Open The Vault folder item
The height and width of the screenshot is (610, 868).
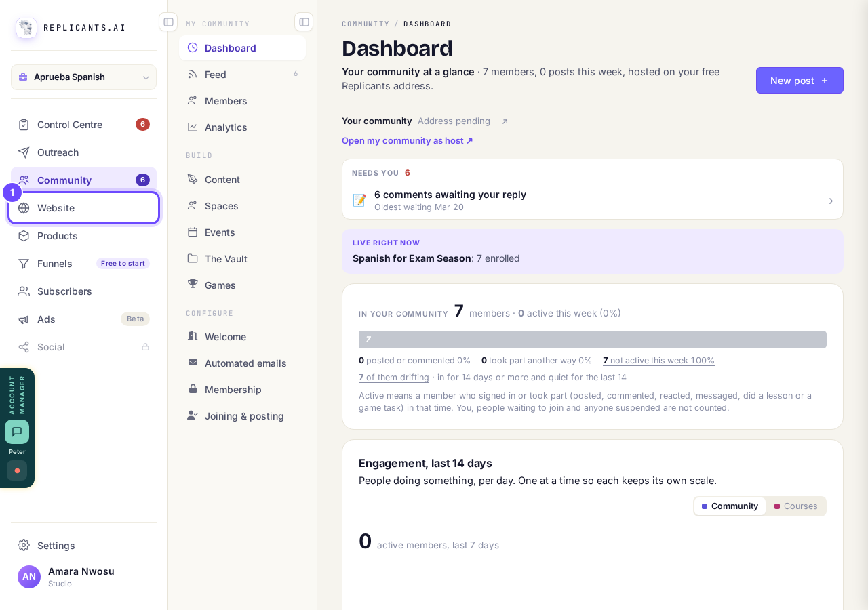[x=242, y=259]
